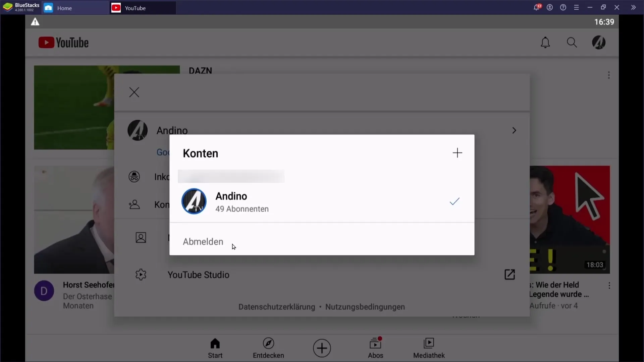Select the Andino account row

[x=322, y=201]
